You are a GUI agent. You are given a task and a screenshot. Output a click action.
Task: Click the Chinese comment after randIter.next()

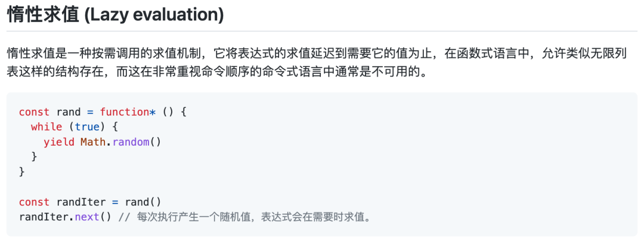[244, 217]
